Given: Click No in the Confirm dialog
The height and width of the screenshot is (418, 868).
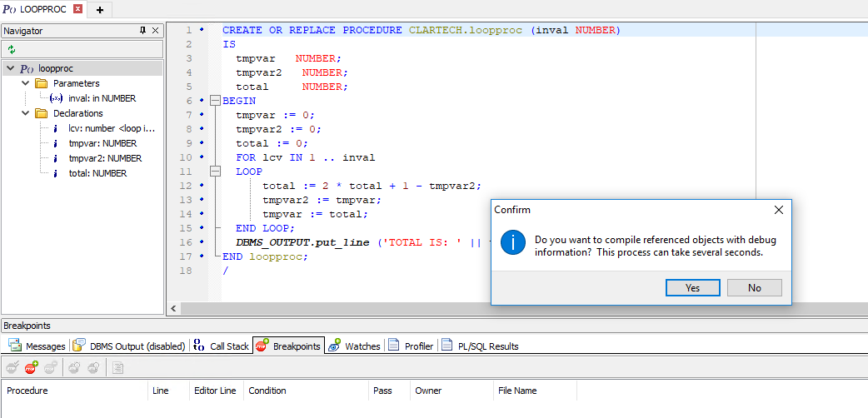Looking at the screenshot, I should 755,288.
